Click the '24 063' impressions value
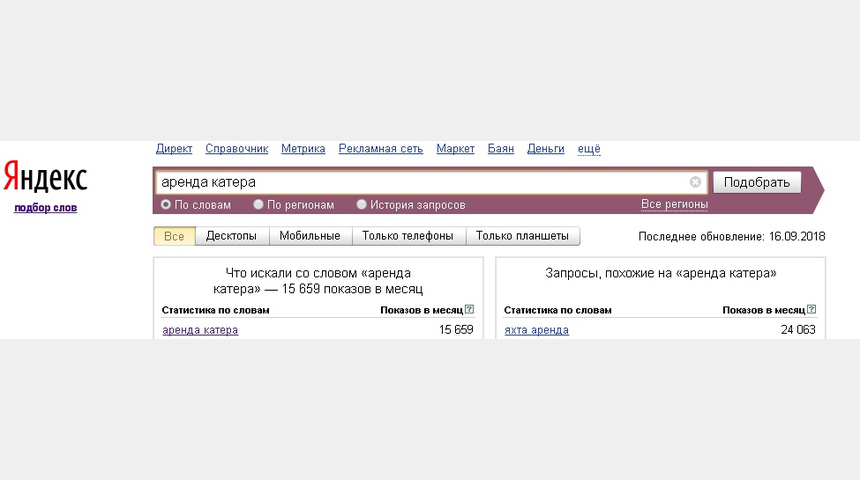This screenshot has height=480, width=860. coord(798,330)
